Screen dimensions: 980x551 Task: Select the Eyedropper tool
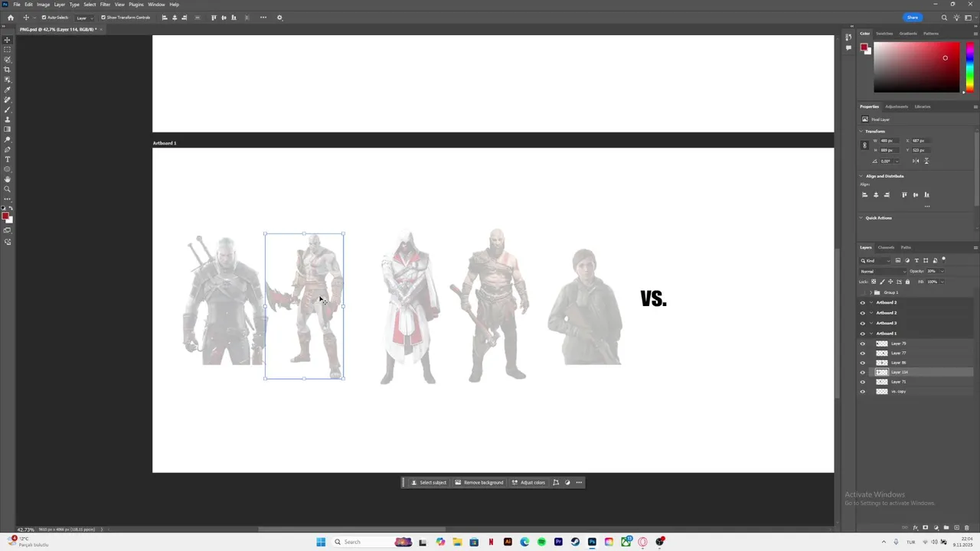point(8,90)
